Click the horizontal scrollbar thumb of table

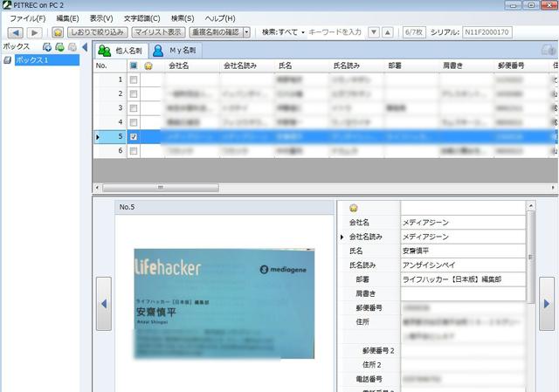coord(161,188)
